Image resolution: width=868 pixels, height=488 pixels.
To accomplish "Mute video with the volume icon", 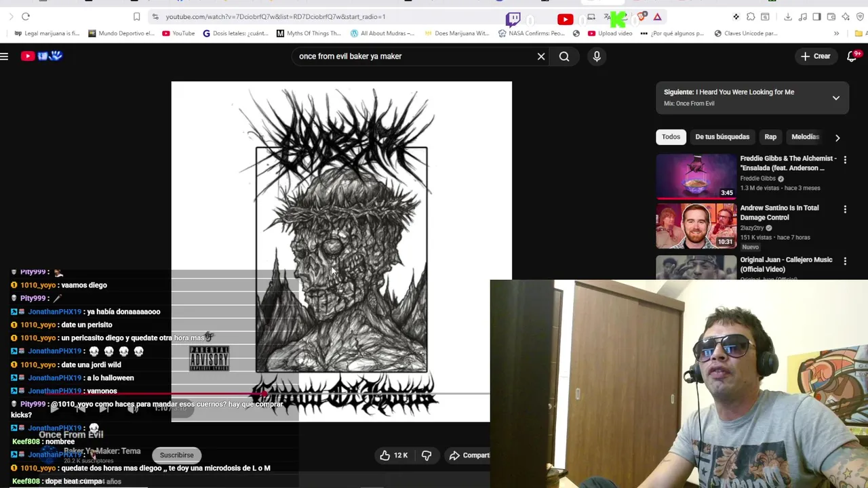I will pyautogui.click(x=133, y=408).
